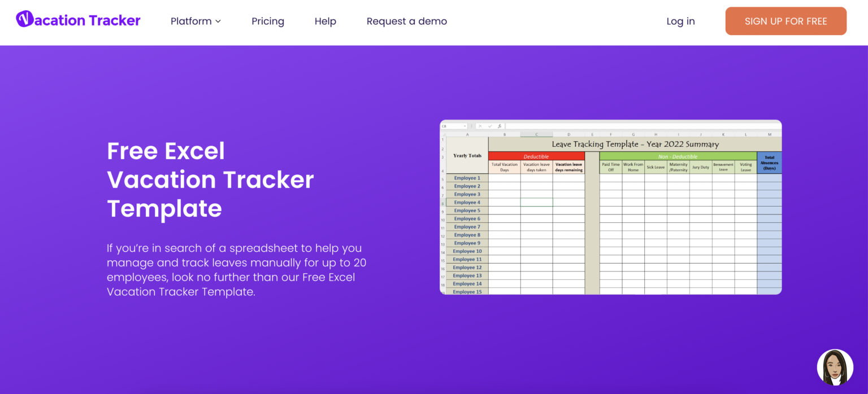868x394 pixels.
Task: Click the green 'Non - Deductible' header
Action: coord(678,156)
